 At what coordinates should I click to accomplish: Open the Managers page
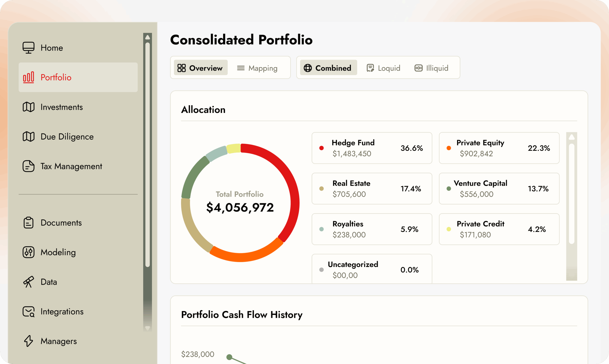pyautogui.click(x=78, y=341)
